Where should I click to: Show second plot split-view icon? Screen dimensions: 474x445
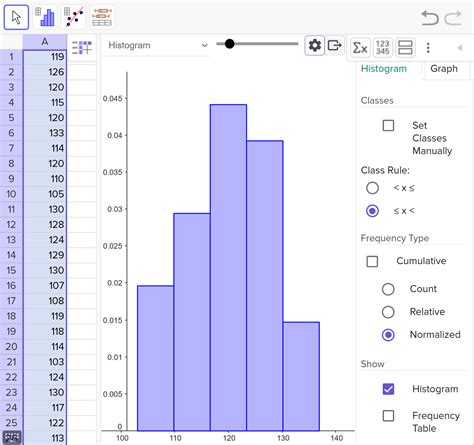point(405,48)
